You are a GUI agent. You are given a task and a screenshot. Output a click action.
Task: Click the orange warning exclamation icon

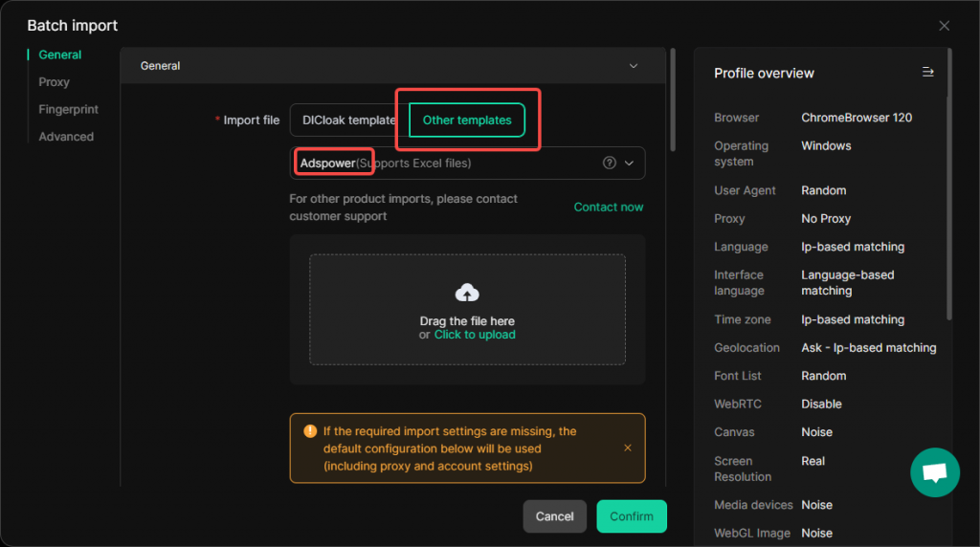click(310, 431)
